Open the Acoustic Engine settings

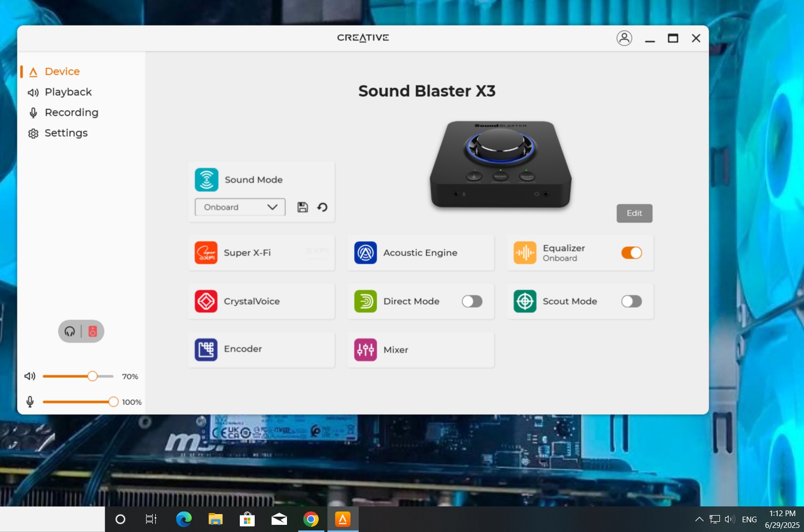(421, 252)
